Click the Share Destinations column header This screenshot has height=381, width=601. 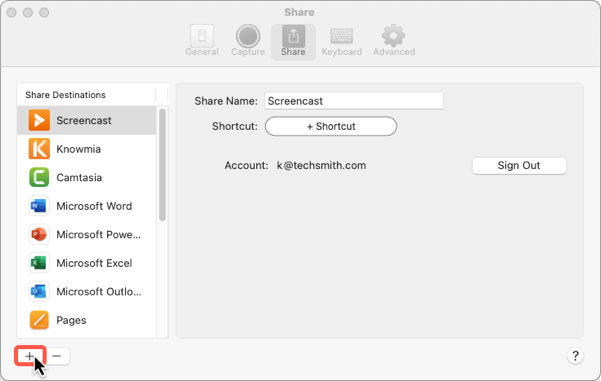86,95
